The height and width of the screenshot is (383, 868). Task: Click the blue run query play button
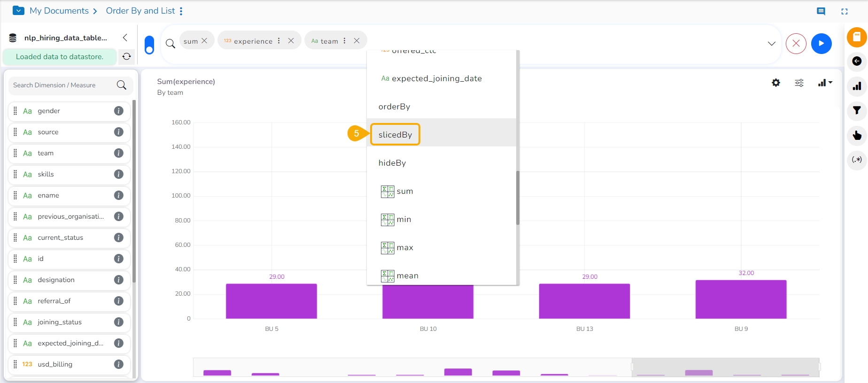point(821,44)
